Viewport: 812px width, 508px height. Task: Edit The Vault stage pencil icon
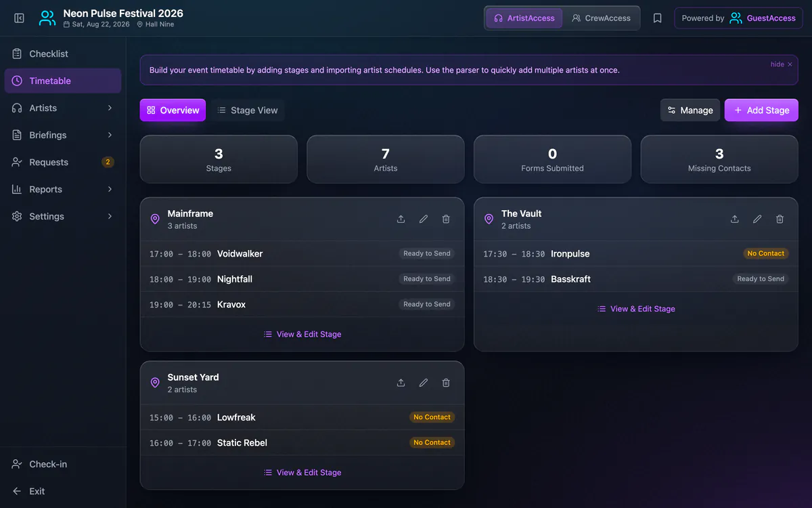coord(757,219)
